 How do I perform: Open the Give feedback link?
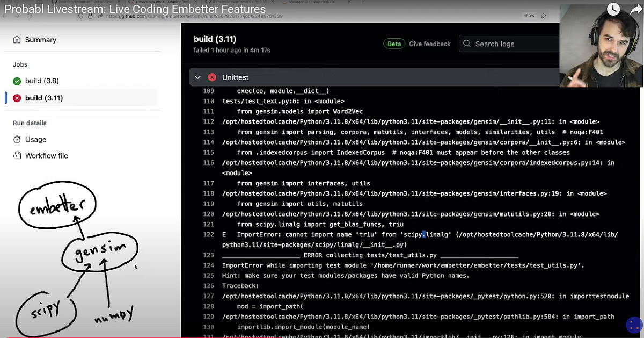(x=429, y=44)
